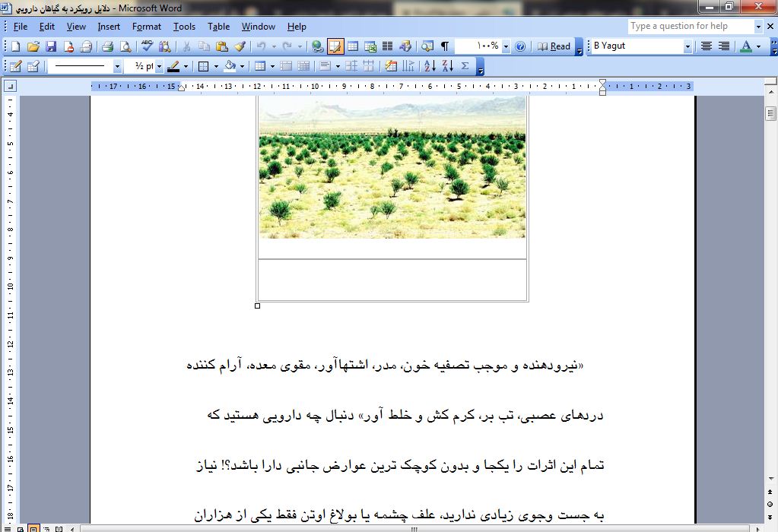Click the Type a question for help box
This screenshot has height=532, width=778.
tap(691, 26)
